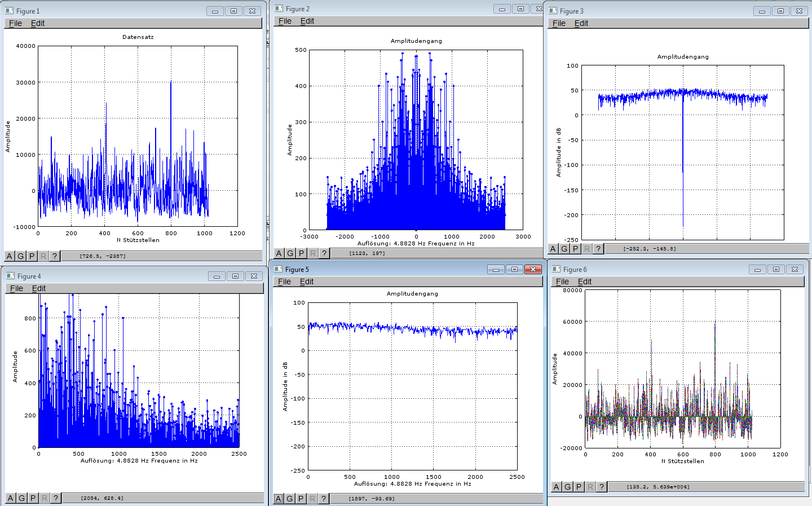The height and width of the screenshot is (506, 812).
Task: Activate the pan 'P' tool in Figure 4
Action: pyautogui.click(x=33, y=498)
